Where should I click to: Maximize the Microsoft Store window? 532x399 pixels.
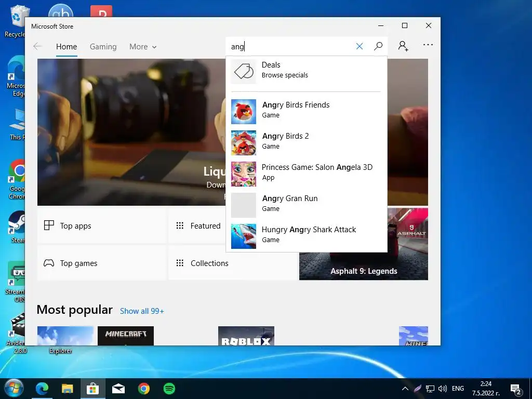[404, 25]
